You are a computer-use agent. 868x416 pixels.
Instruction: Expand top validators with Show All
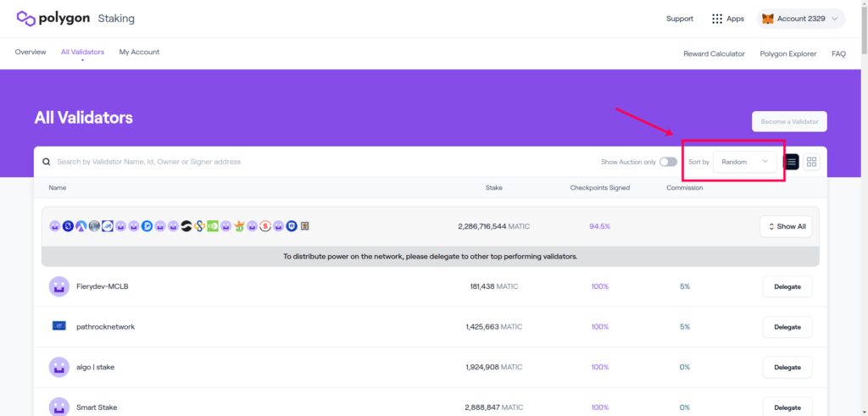[786, 226]
